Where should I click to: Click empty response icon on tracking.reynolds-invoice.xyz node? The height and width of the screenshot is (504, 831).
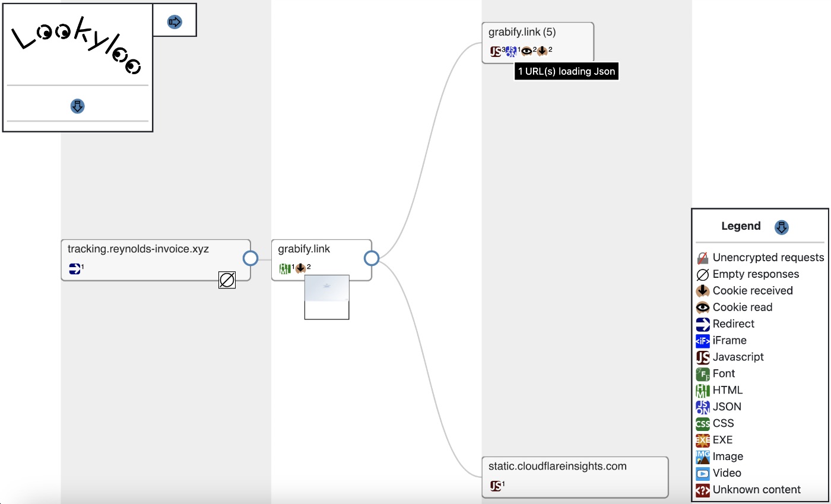[x=227, y=280]
